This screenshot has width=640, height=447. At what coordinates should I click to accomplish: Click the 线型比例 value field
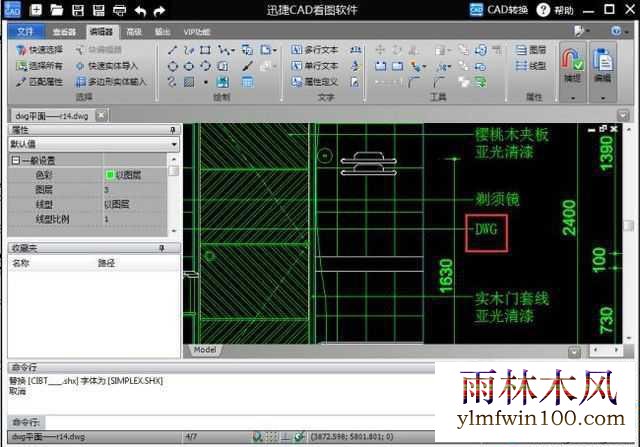click(134, 219)
